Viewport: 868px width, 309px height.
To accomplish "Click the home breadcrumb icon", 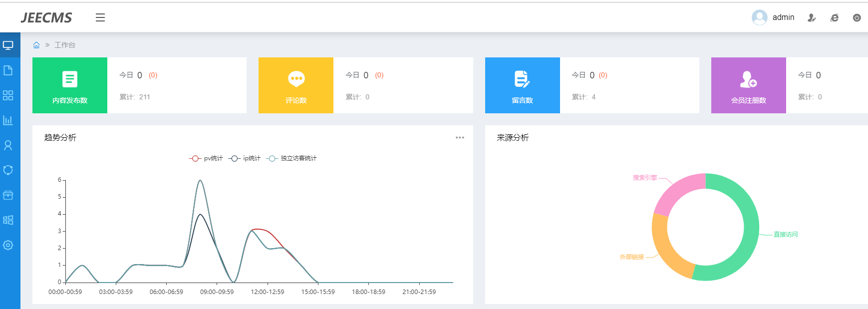I will (36, 45).
